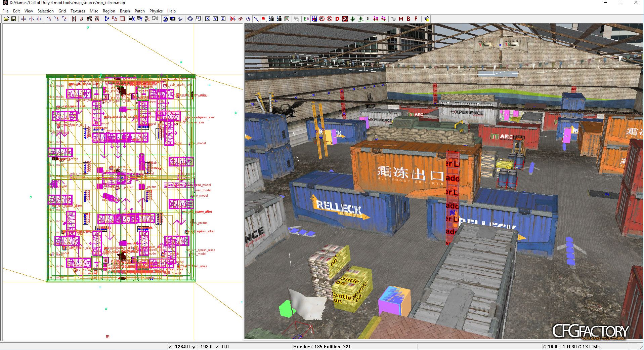Click the scale squares icon

(x=198, y=19)
